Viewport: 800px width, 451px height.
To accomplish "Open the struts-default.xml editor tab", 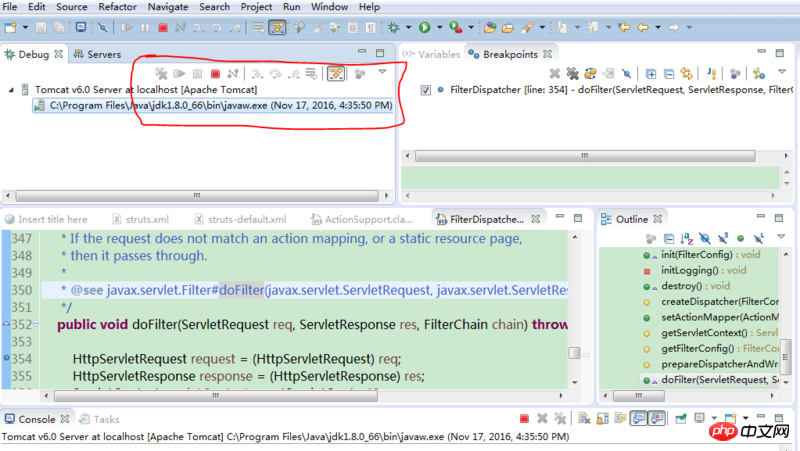I will click(240, 219).
